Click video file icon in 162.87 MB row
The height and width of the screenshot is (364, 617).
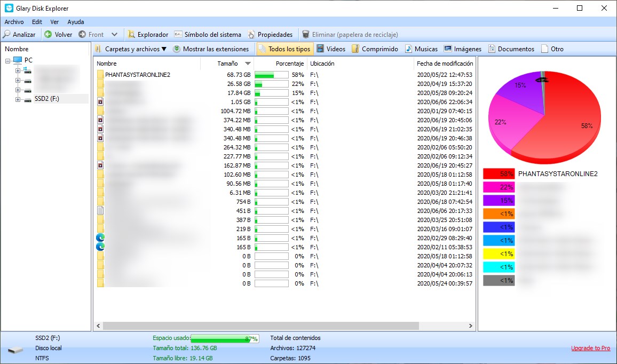tap(100, 165)
